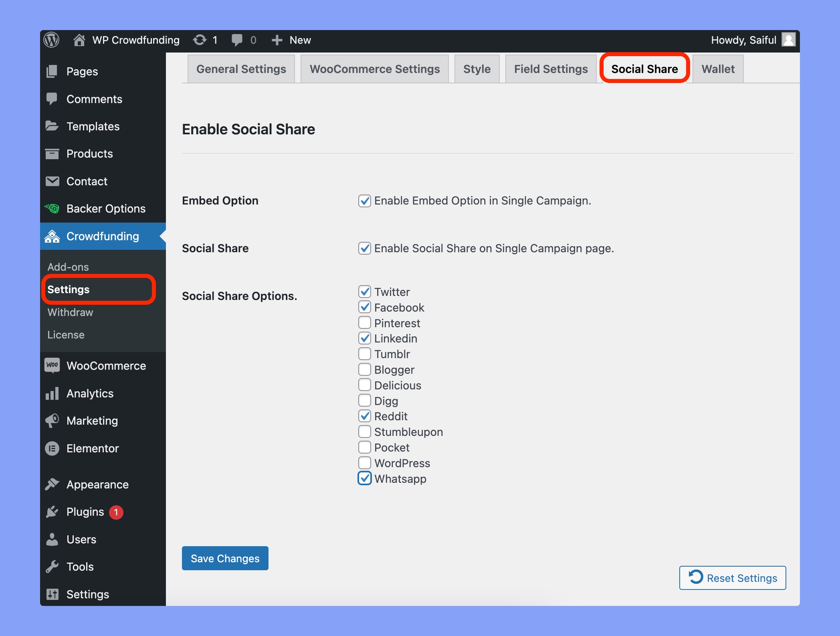Open the Wallet tab
The width and height of the screenshot is (840, 636).
coord(718,69)
